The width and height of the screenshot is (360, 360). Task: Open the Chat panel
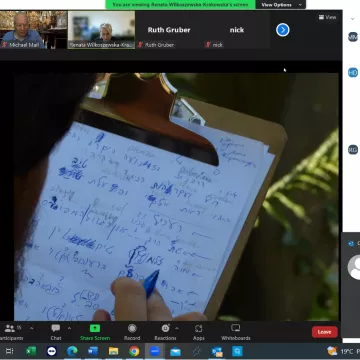56,332
